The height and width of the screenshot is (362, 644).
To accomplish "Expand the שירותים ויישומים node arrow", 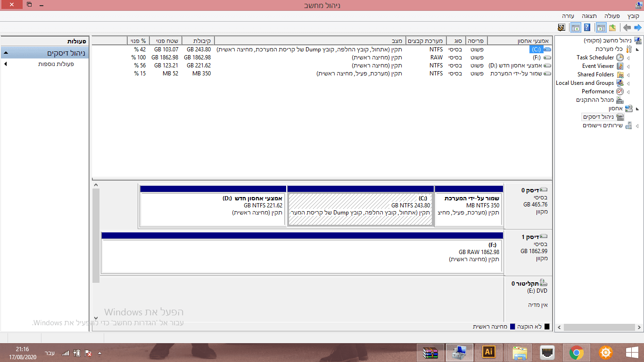I will point(637,126).
